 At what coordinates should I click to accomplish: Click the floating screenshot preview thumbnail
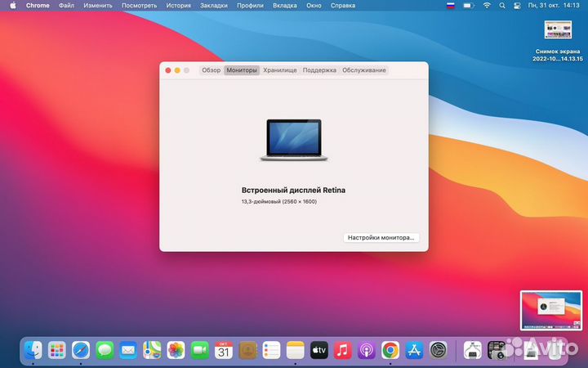coord(551,311)
